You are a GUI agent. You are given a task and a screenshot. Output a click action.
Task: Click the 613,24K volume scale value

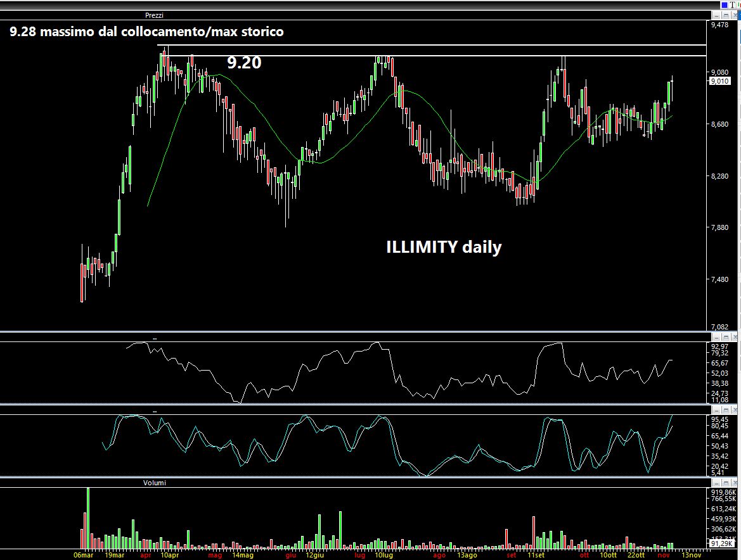point(723,509)
